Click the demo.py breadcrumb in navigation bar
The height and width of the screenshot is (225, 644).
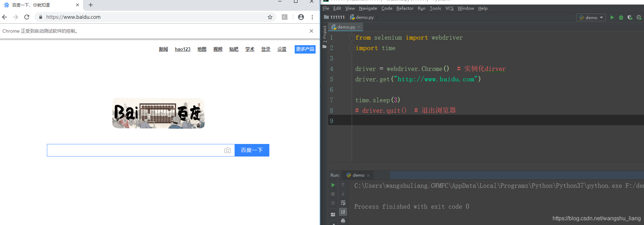(362, 17)
